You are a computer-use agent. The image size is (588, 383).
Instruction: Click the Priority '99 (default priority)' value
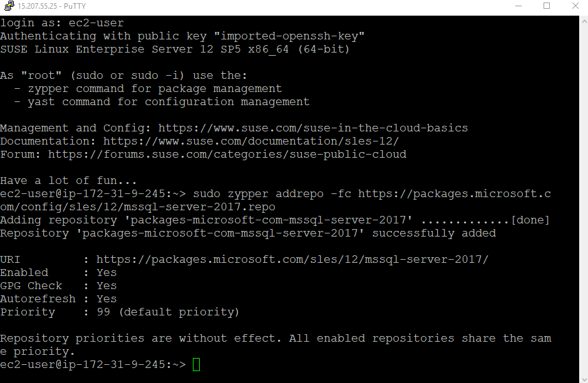168,312
